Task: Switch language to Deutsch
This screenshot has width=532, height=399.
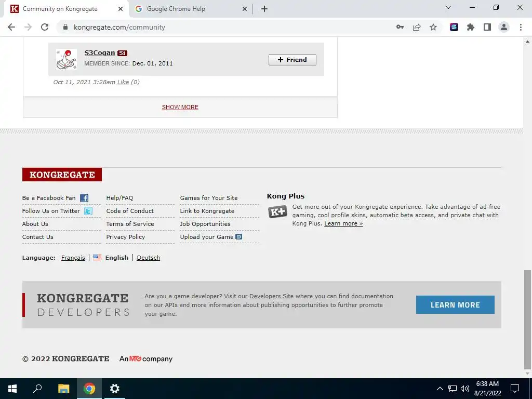Action: tap(148, 258)
